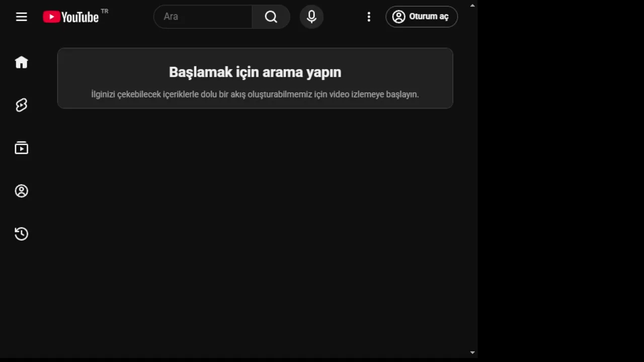Open the You profile sidebar icon

point(21,191)
